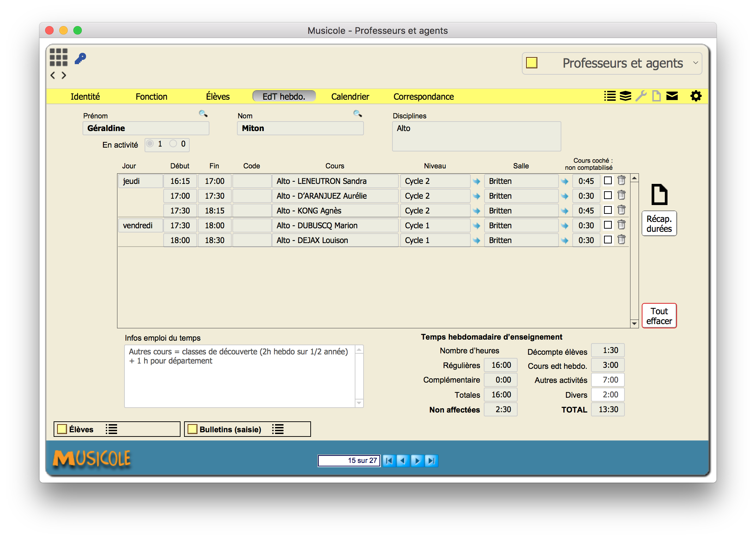This screenshot has height=539, width=756.
Task: Search by last name magnifier icon
Action: pyautogui.click(x=358, y=114)
